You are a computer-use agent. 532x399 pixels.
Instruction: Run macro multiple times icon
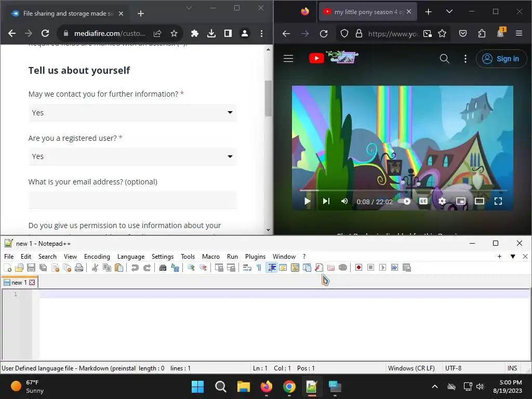(x=395, y=268)
